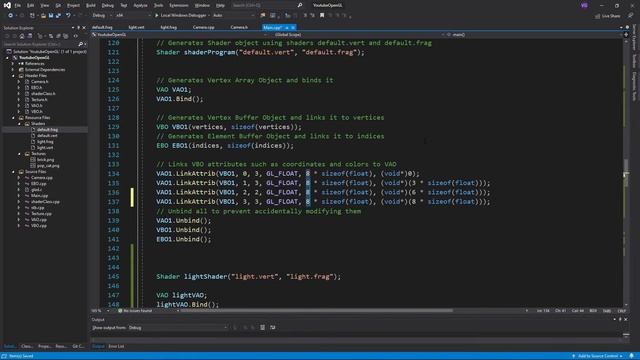Click the bookmark toolbar icon
Image resolution: width=640 pixels, height=360 pixels.
point(322,16)
